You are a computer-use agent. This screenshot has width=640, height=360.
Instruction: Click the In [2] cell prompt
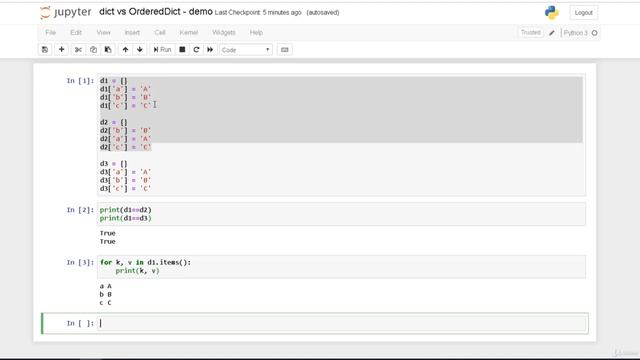(80, 210)
